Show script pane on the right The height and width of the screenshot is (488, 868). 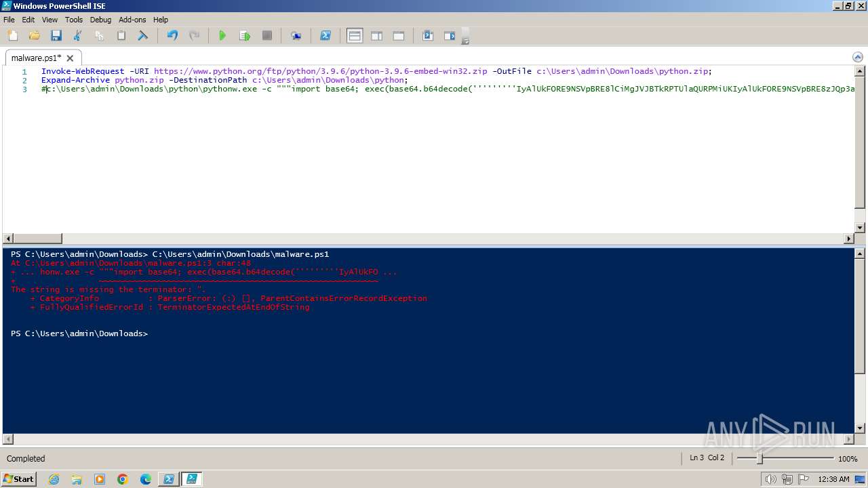[x=376, y=36]
